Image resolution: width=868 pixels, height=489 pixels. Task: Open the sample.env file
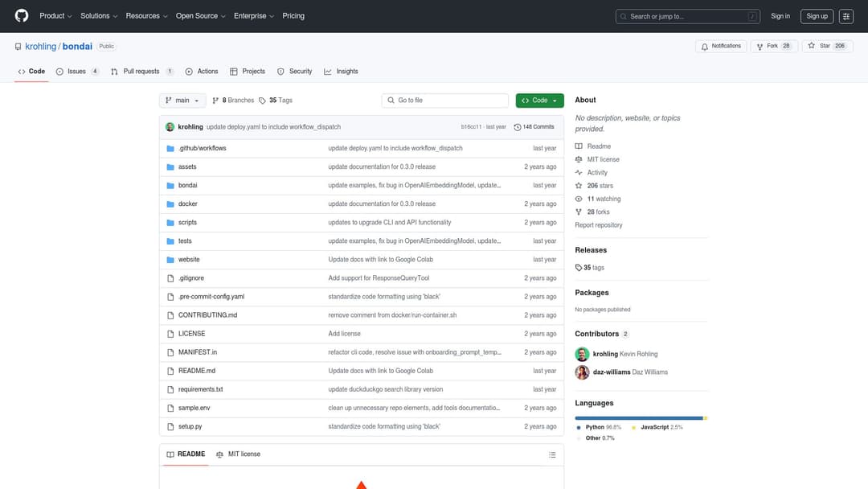(194, 408)
